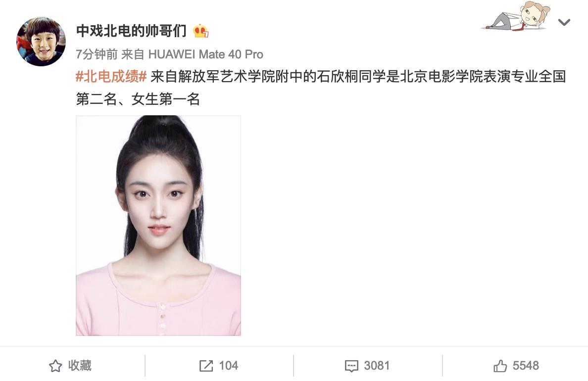Screen dimensions: 588x381
Task: Click the 3081 comment count
Action: coord(377,366)
